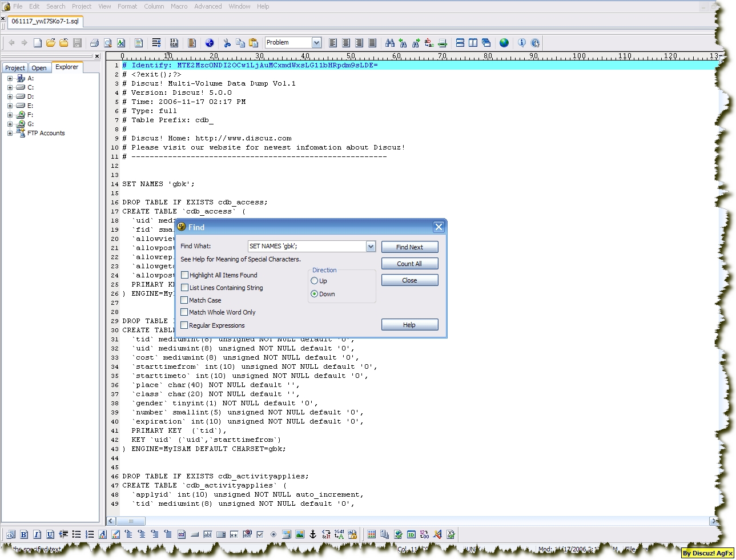The height and width of the screenshot is (560, 736).
Task: Click the align left text icon
Action: pos(333,43)
